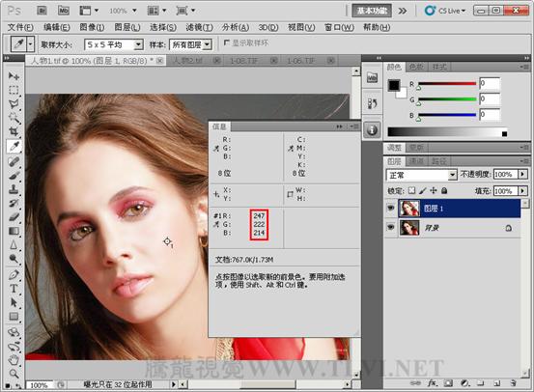Viewport: 534px width, 392px height.
Task: Select the Eraser tool
Action: pyautogui.click(x=14, y=217)
